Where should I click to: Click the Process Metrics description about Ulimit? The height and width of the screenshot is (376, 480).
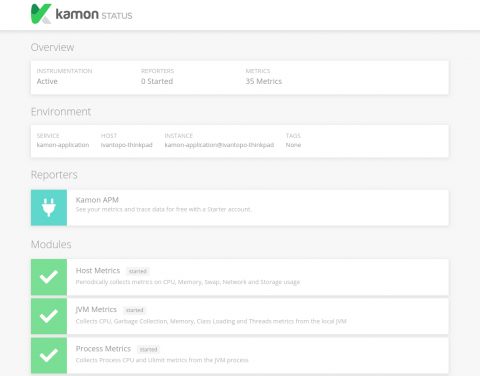coord(162,360)
